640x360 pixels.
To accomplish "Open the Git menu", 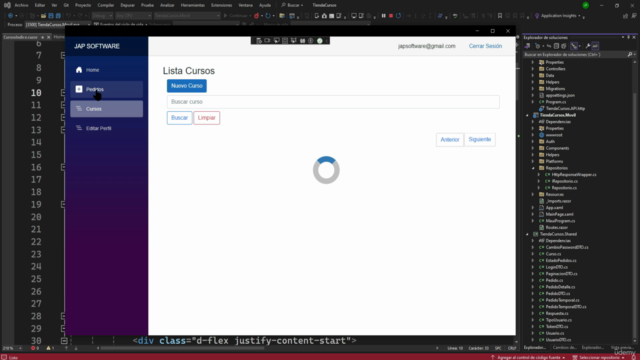I will (66, 5).
